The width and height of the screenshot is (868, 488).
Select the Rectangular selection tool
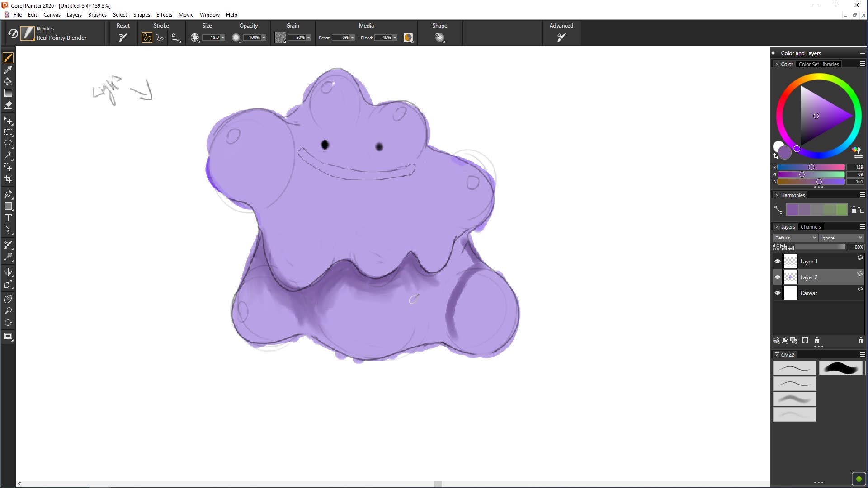click(8, 132)
